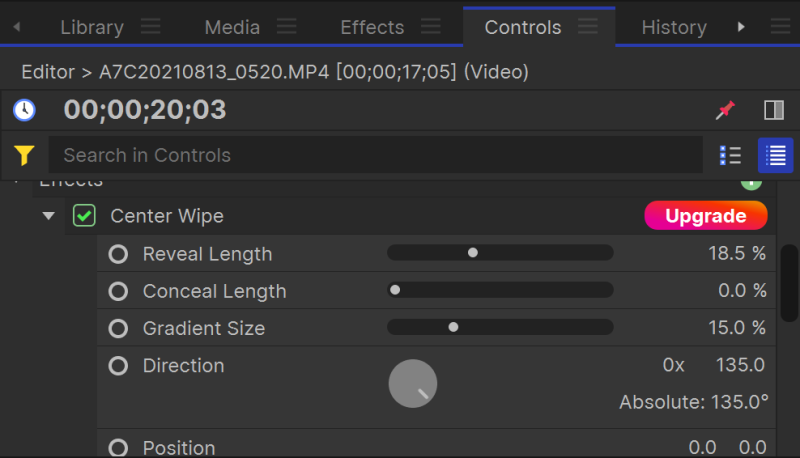The width and height of the screenshot is (800, 458).
Task: Open the Library tab options menu
Action: pos(151,26)
